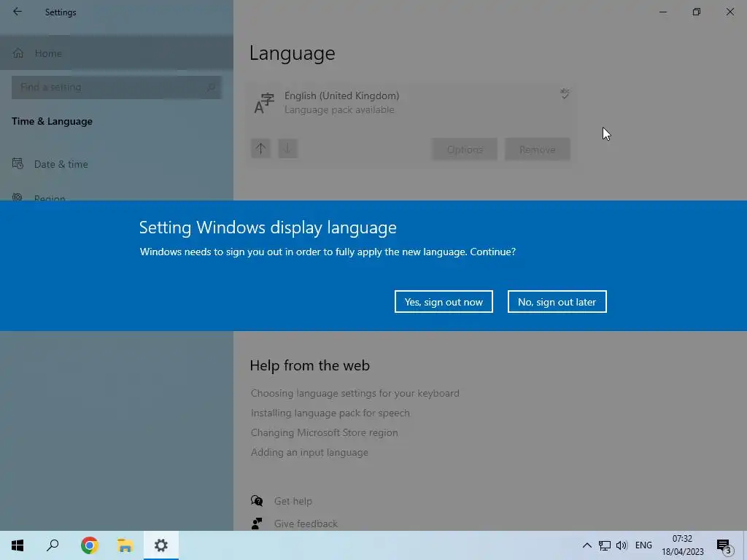Restore down the Settings window
This screenshot has height=560, width=747.
pyautogui.click(x=697, y=12)
